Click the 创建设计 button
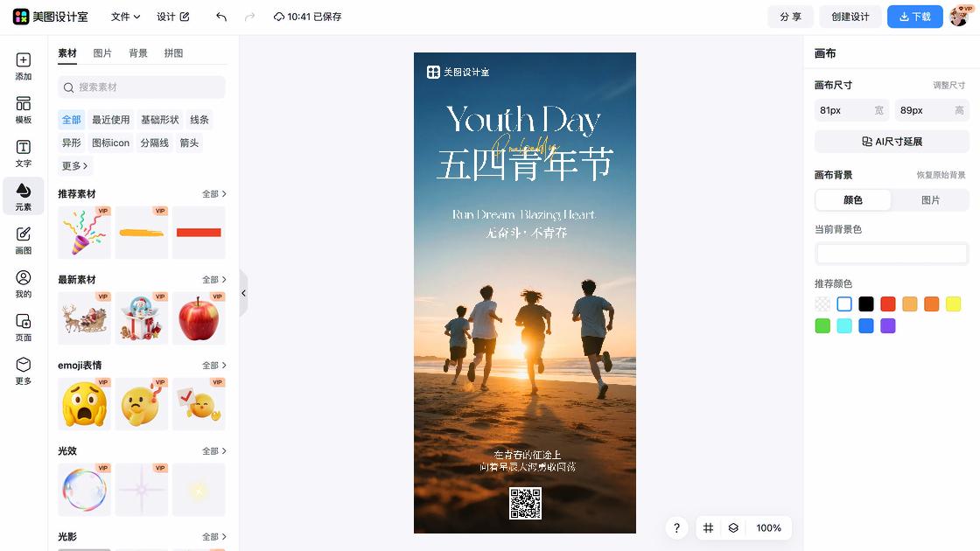This screenshot has width=980, height=551. (x=850, y=17)
